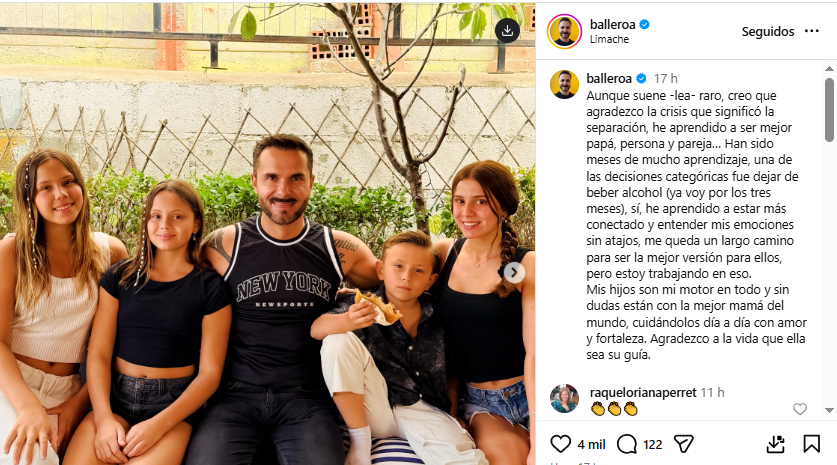Open raquelorianaperret's profile link
Viewport: 837px width, 465px height.
coord(643,392)
